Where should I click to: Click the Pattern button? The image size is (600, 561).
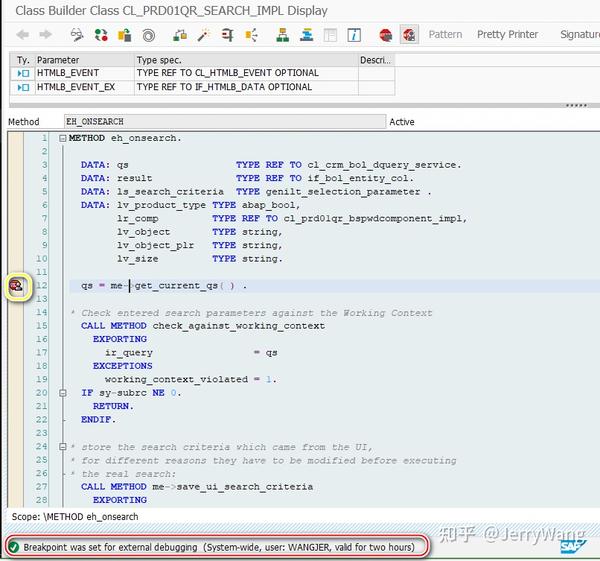(445, 34)
